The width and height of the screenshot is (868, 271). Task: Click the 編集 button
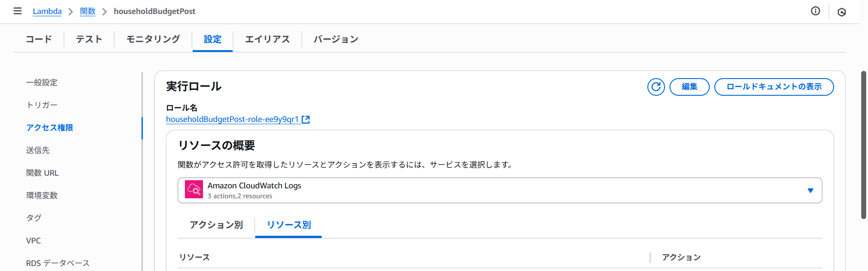689,87
